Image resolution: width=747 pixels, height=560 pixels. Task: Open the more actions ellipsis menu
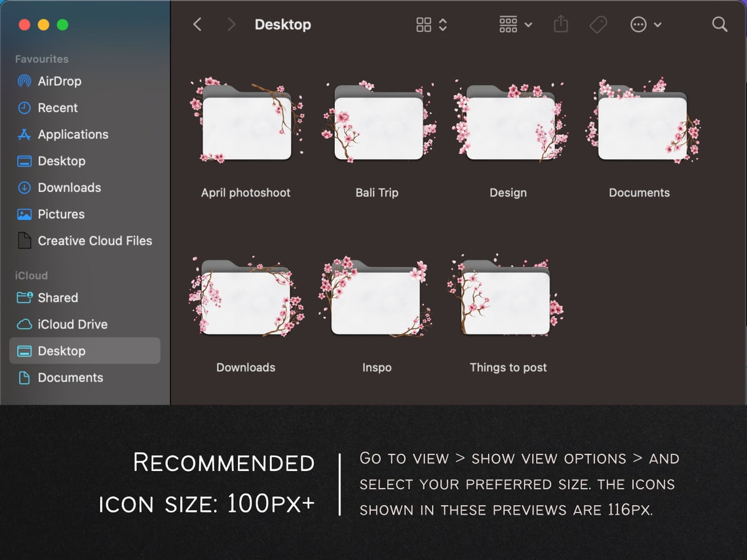(x=646, y=24)
